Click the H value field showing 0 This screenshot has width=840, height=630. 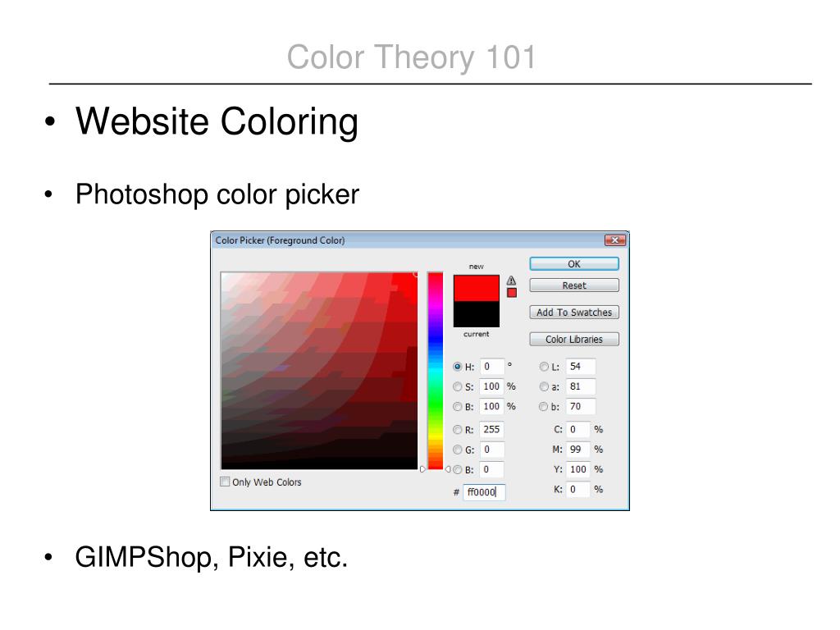(492, 367)
